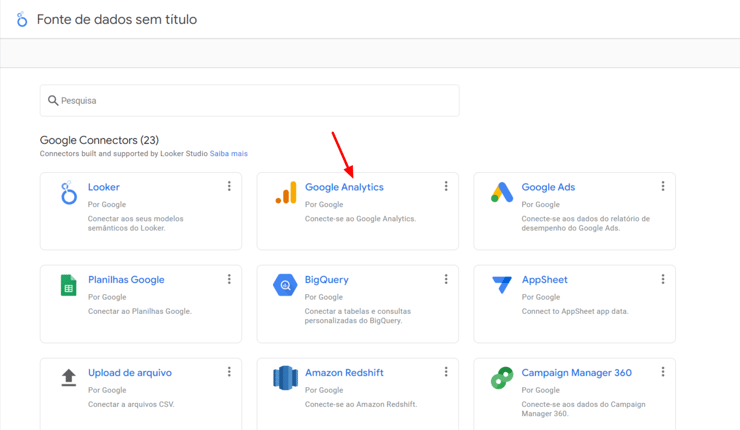Open the Google Ads card's three-dot menu

(663, 186)
